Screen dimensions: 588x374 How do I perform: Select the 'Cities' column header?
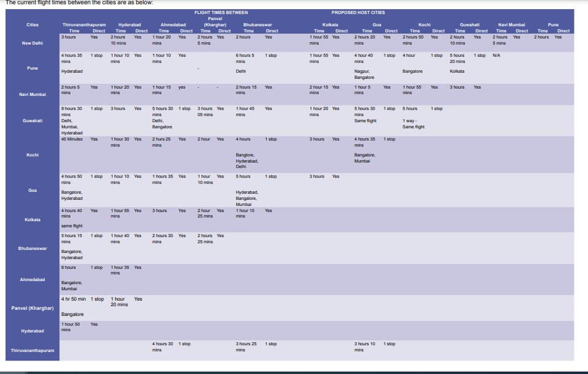(32, 24)
